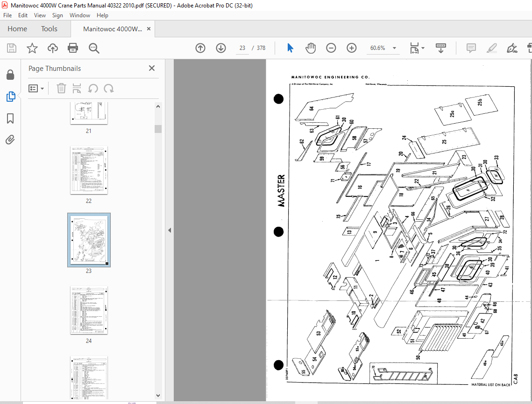Delete selected page with trash icon
Viewport: 532px width, 404px height.
[x=61, y=89]
